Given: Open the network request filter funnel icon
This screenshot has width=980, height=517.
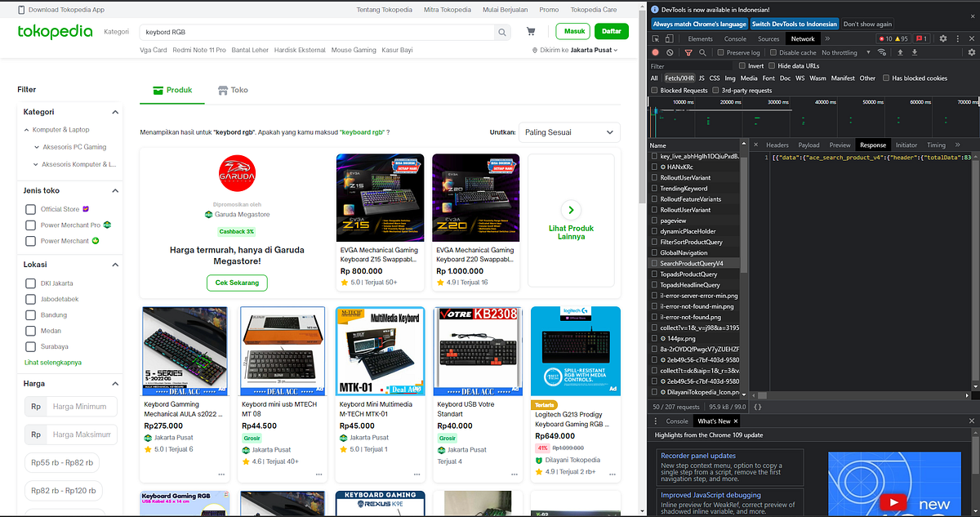Looking at the screenshot, I should pyautogui.click(x=690, y=51).
